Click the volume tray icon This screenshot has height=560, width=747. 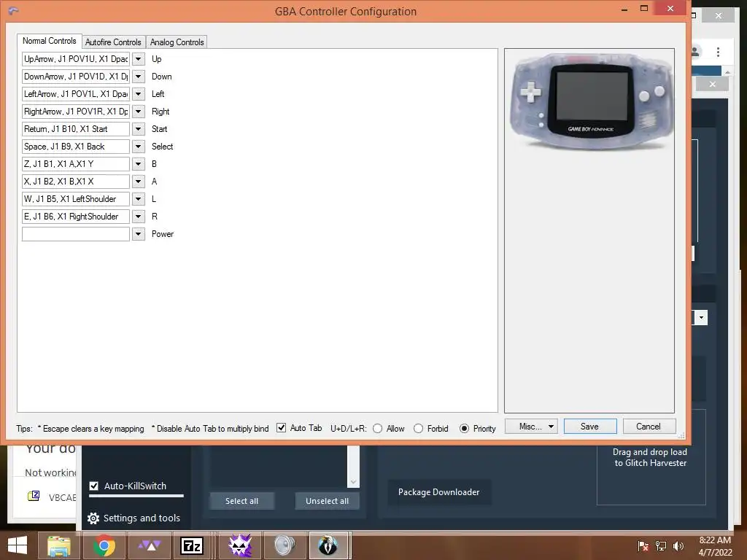[678, 546]
